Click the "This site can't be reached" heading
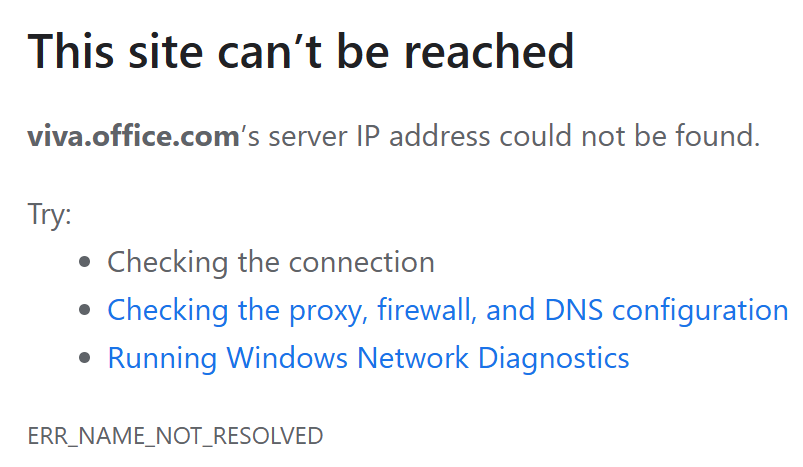This screenshot has height=467, width=803. [301, 51]
